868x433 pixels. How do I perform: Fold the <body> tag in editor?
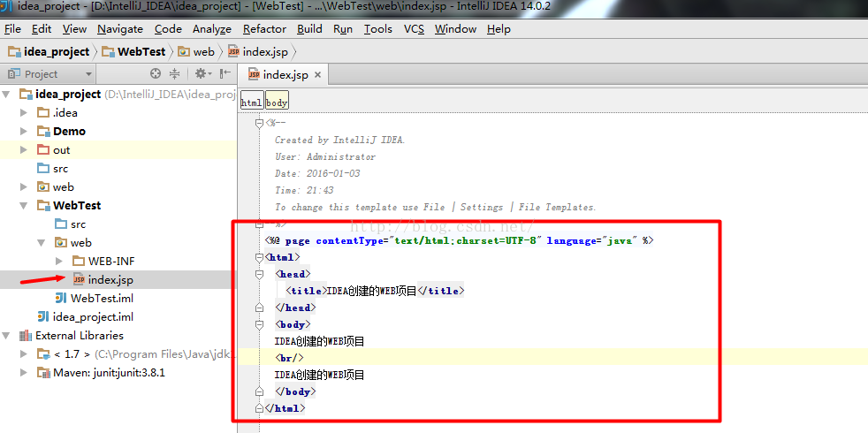[x=259, y=324]
